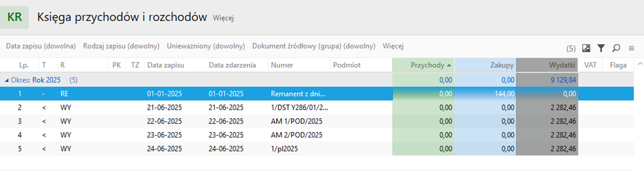
Task: Open the Rodzaj zapisu (dowolny) filter
Action: click(x=121, y=46)
